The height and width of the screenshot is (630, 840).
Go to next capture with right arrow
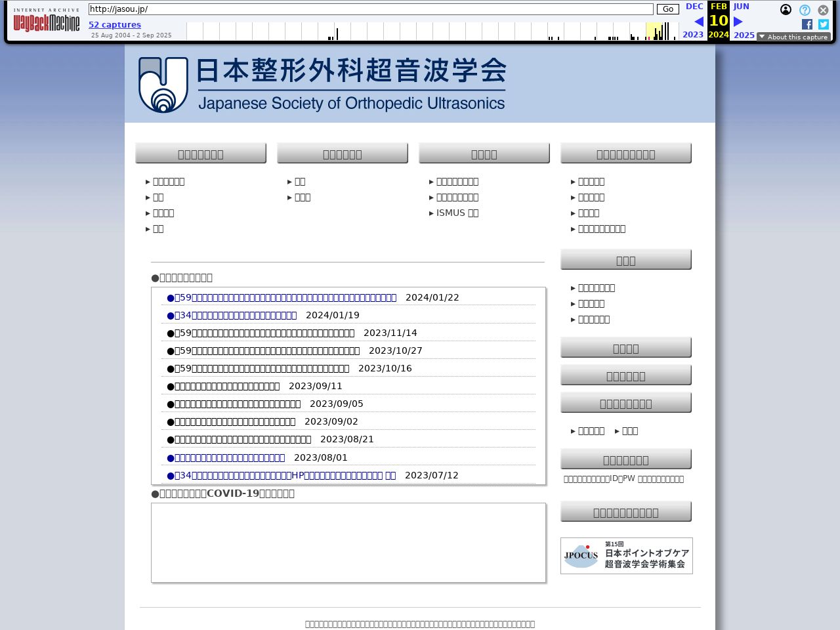point(738,22)
